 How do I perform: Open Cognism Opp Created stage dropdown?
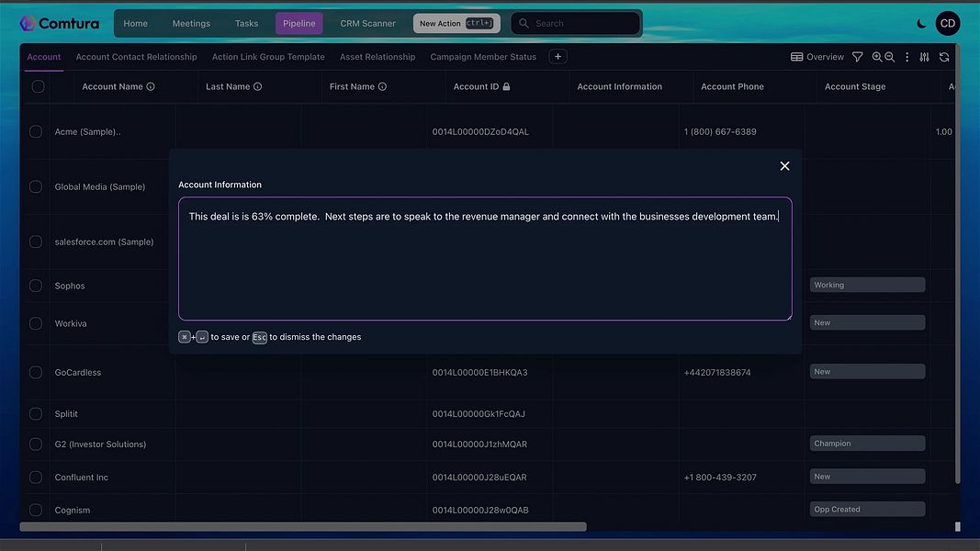pos(868,509)
